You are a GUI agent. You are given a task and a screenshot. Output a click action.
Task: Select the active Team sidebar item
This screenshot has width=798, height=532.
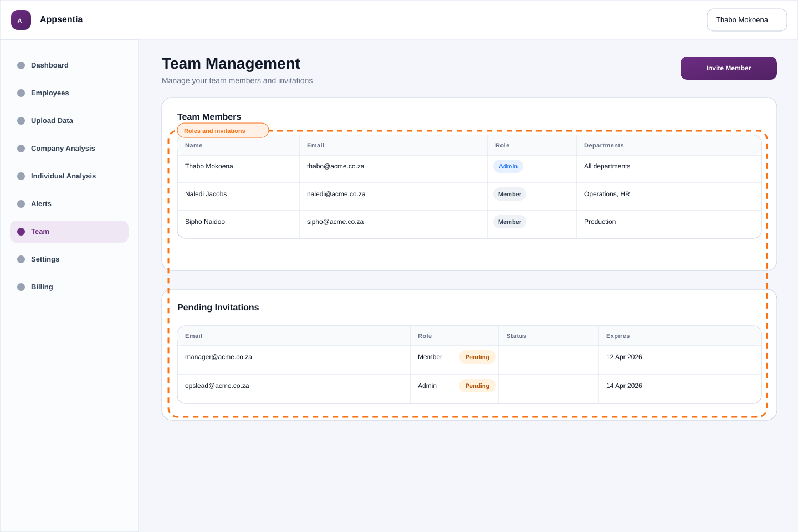(x=69, y=232)
